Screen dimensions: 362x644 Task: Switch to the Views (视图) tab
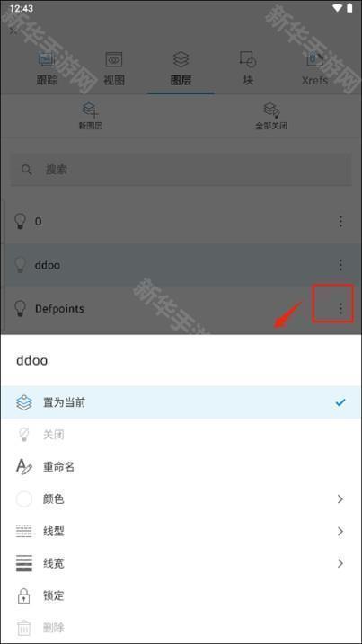(x=114, y=68)
